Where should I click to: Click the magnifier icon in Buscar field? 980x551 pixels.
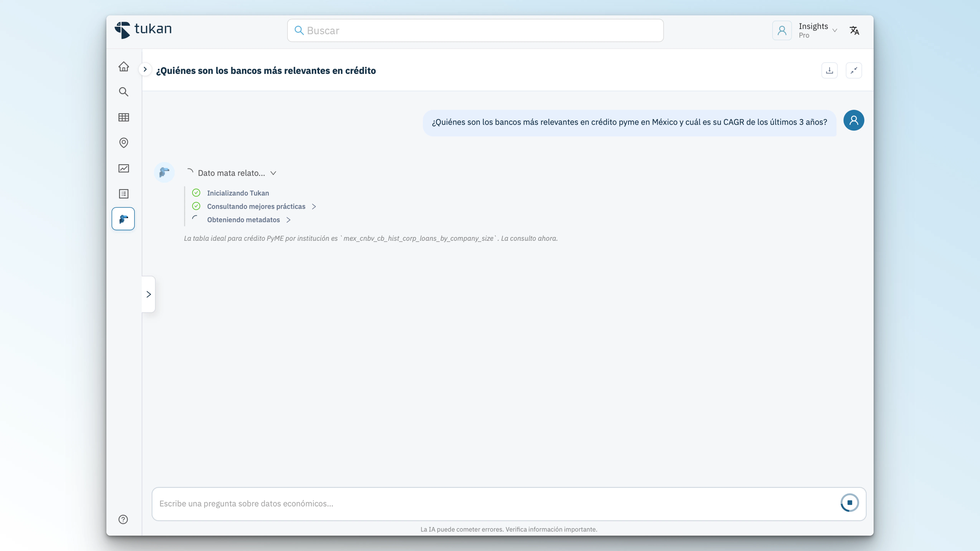coord(299,31)
